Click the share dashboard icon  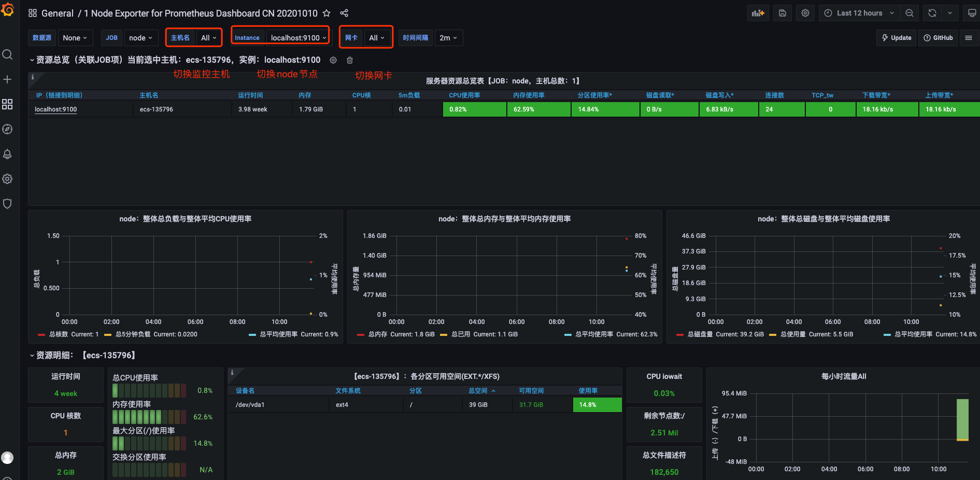pyautogui.click(x=344, y=13)
